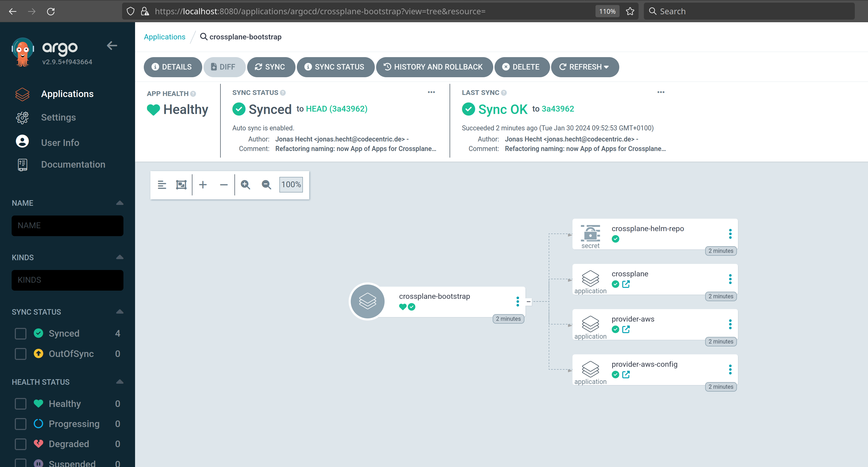Viewport: 868px width, 467px height.
Task: Toggle the Healthy status checkbox filter
Action: (20, 403)
